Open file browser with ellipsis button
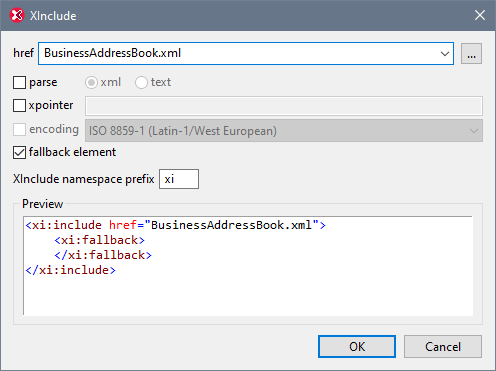496x371 pixels. tap(471, 53)
